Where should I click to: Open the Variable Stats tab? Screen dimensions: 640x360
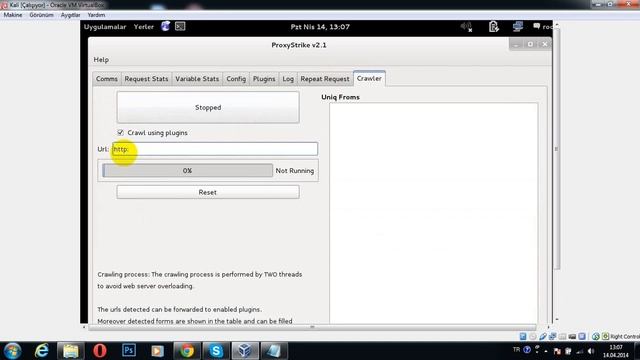tap(197, 79)
